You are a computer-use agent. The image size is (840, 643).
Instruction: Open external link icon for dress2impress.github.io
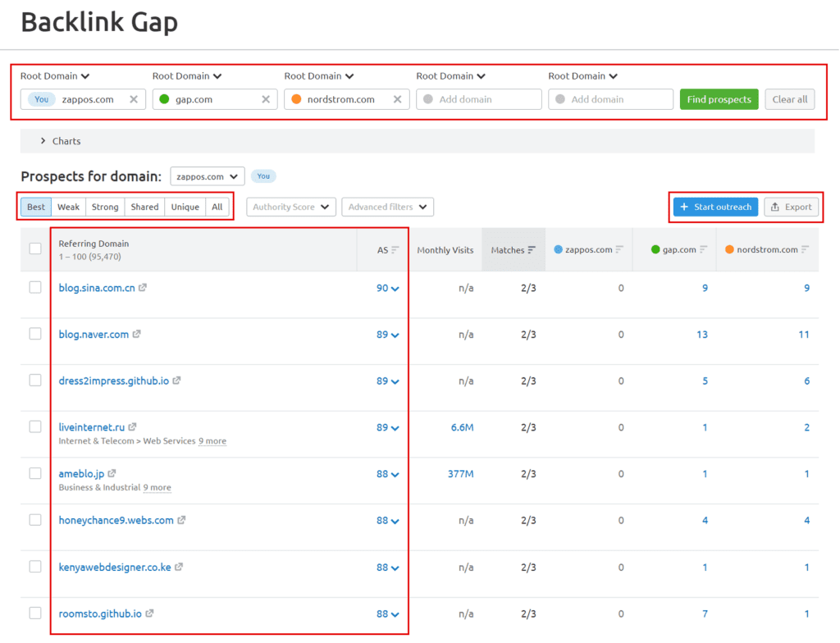click(177, 381)
